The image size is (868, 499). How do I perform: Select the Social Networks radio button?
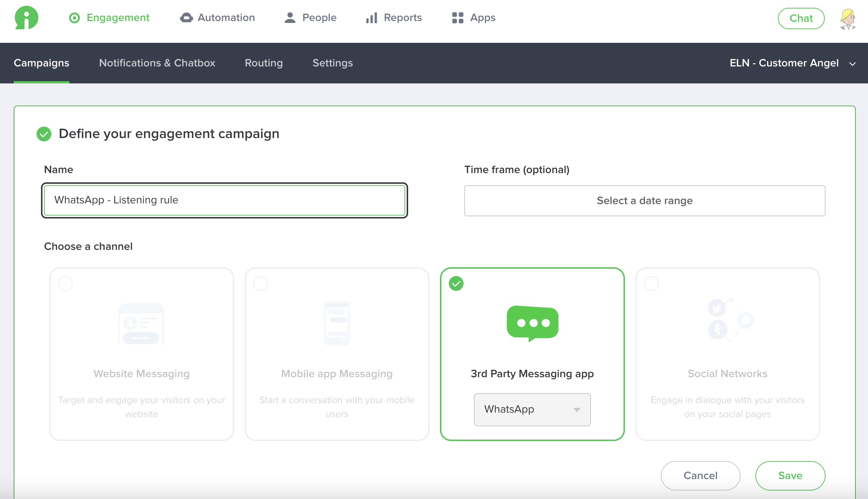pyautogui.click(x=652, y=283)
